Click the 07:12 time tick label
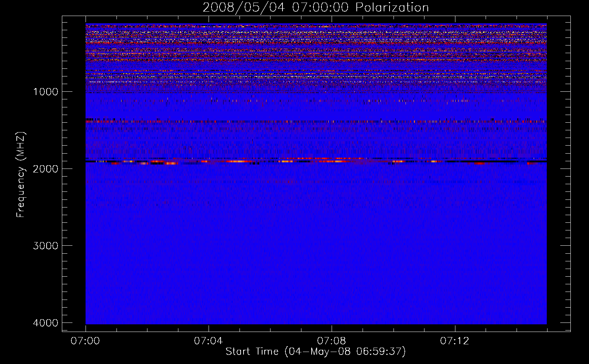The width and height of the screenshot is (589, 364). pos(455,341)
